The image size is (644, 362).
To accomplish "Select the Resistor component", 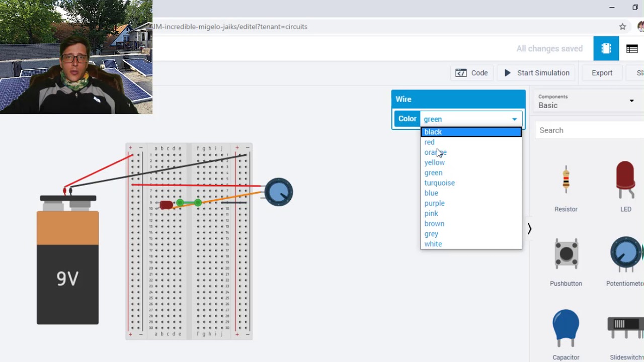I will click(566, 186).
